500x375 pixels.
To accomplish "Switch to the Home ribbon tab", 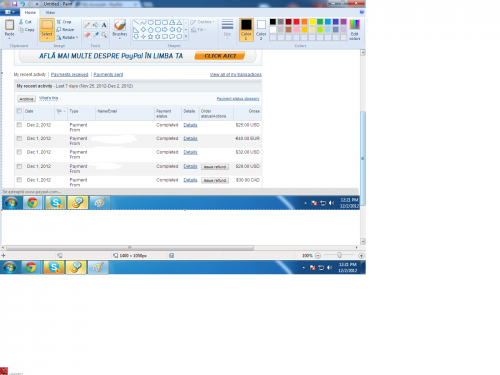I will (30, 12).
